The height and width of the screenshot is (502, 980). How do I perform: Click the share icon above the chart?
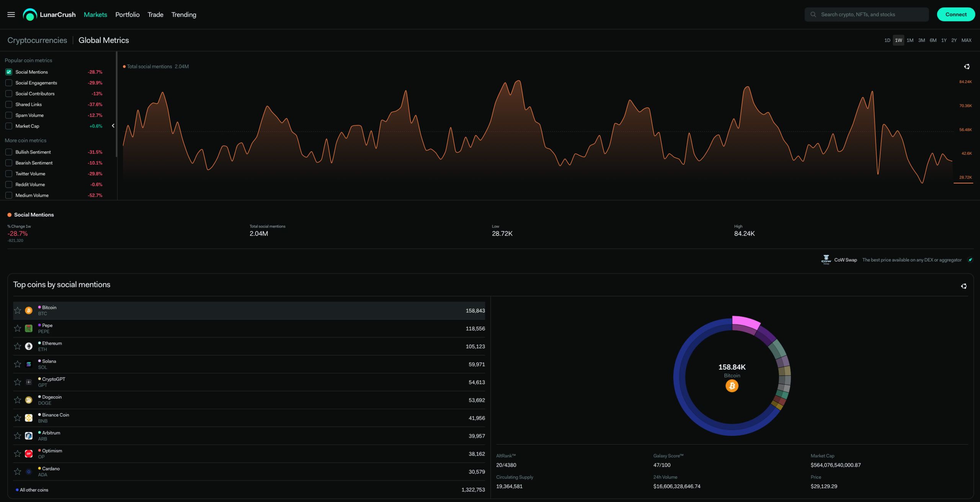click(x=967, y=67)
